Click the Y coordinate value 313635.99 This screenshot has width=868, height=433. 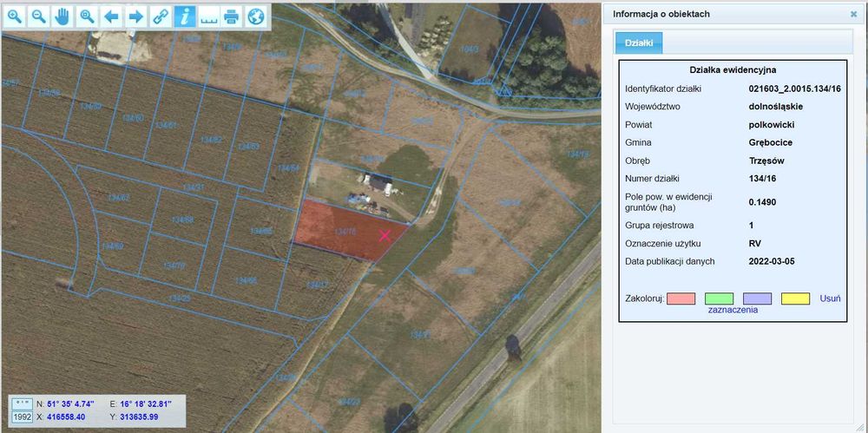tap(139, 417)
